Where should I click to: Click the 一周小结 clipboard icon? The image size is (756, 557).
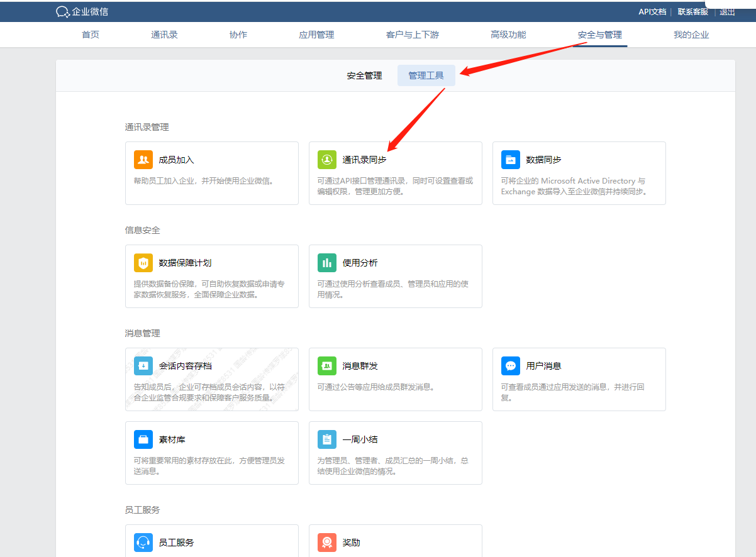click(x=327, y=439)
